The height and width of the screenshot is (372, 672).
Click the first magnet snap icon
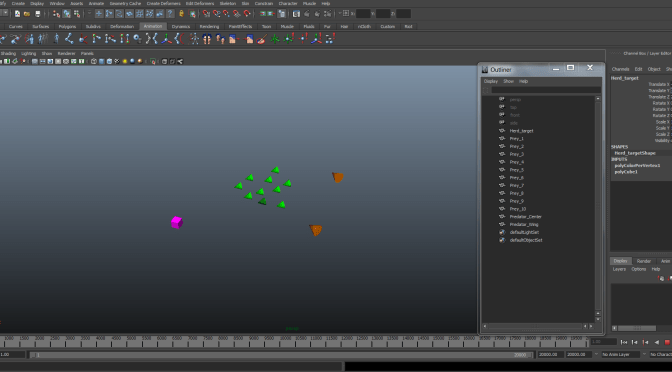click(x=207, y=14)
